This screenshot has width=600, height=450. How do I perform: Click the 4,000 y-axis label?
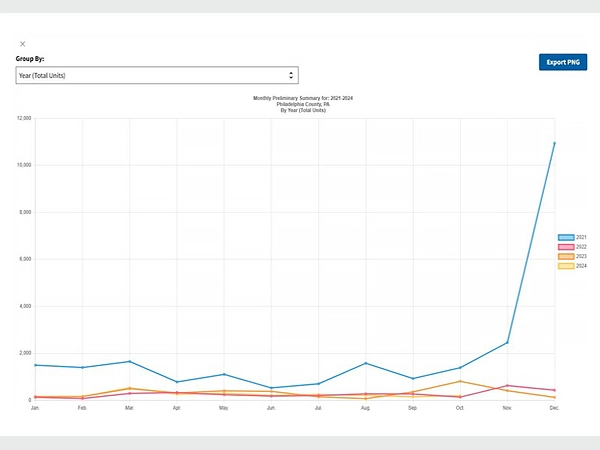click(25, 306)
